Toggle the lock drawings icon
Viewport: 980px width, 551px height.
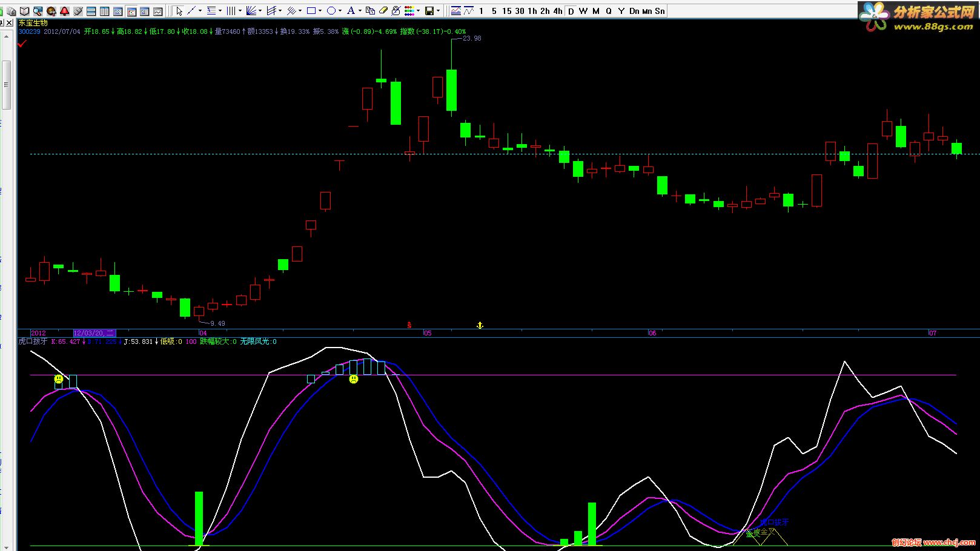click(396, 11)
